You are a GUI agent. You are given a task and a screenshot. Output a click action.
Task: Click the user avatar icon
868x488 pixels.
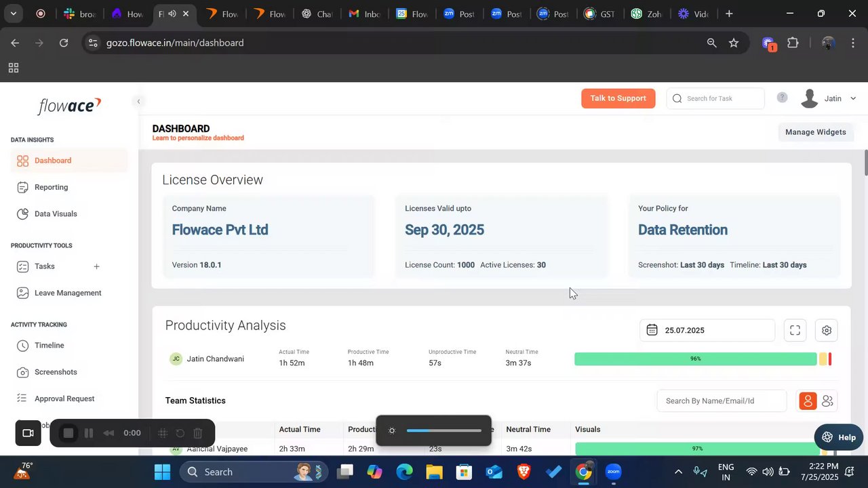(809, 98)
